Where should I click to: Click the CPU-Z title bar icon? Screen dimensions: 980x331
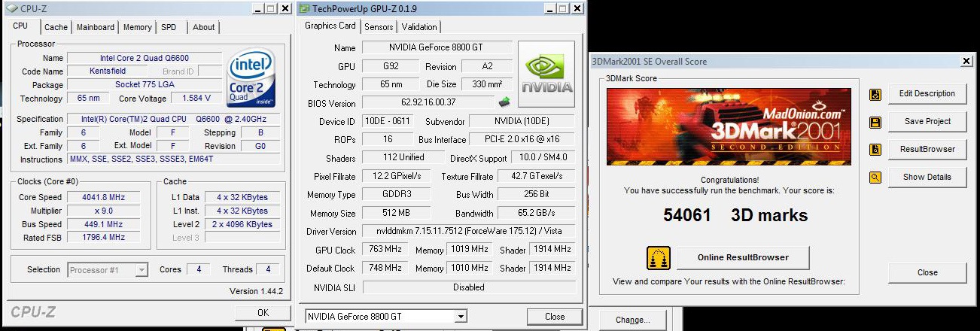coord(11,9)
